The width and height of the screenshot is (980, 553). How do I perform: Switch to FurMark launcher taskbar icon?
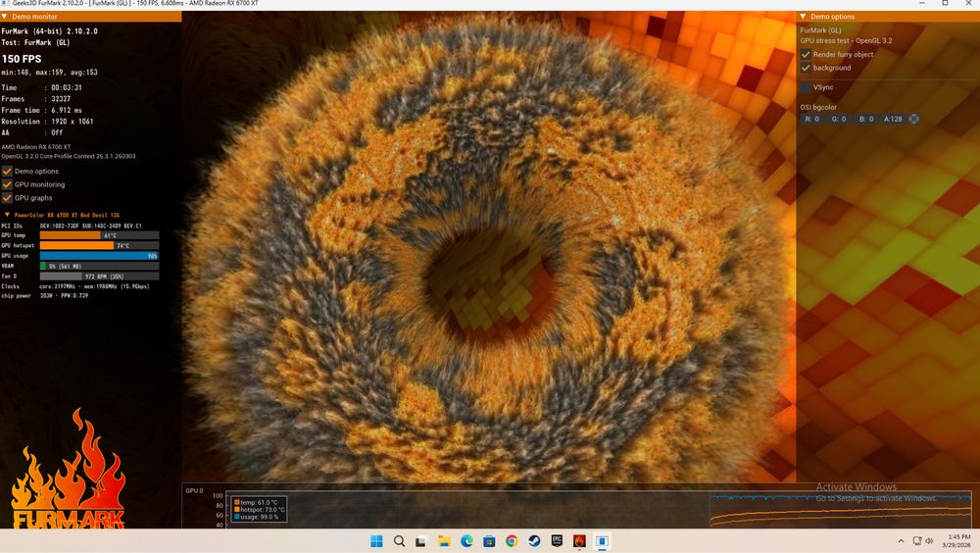click(579, 541)
